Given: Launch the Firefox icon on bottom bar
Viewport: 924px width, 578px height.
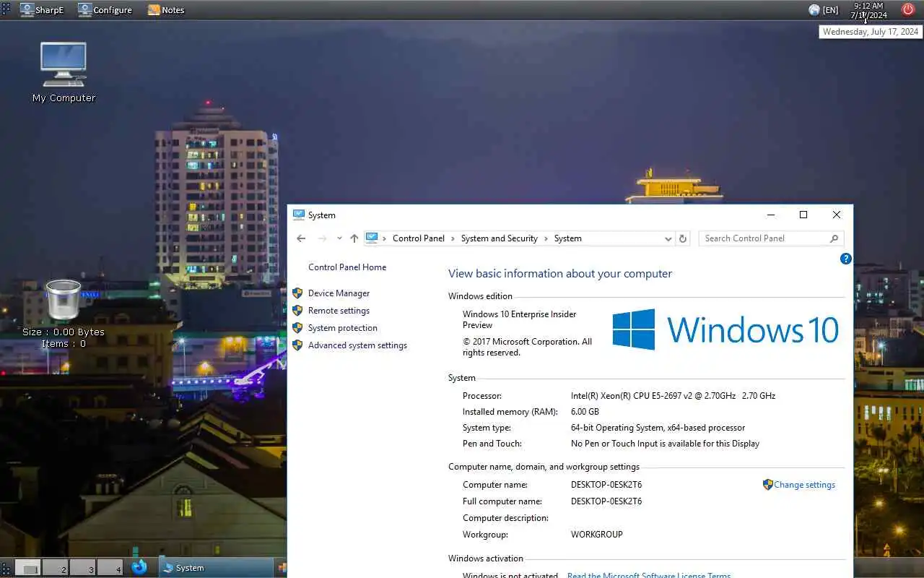Looking at the screenshot, I should point(139,567).
